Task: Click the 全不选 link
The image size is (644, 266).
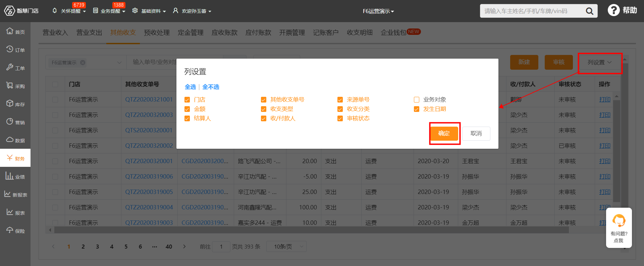Action: coord(211,87)
